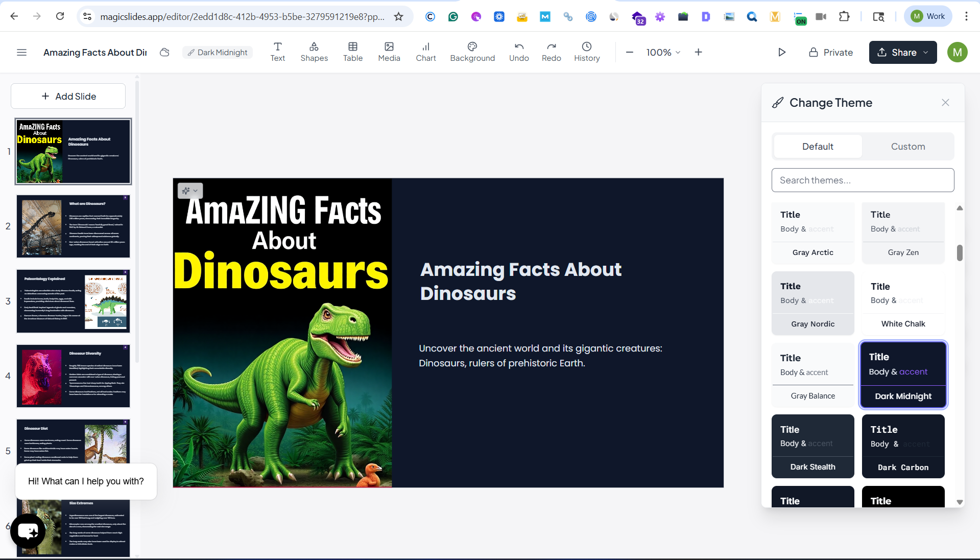Apply the Dark Stealth theme
The height and width of the screenshot is (560, 980).
[x=812, y=446]
